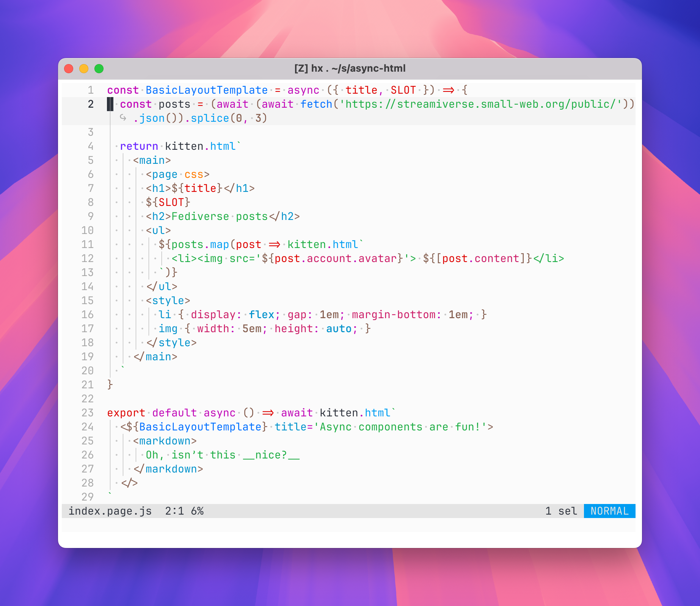Click '<page css>' tag on line 6
Screen dimensions: 700x606
(x=178, y=174)
